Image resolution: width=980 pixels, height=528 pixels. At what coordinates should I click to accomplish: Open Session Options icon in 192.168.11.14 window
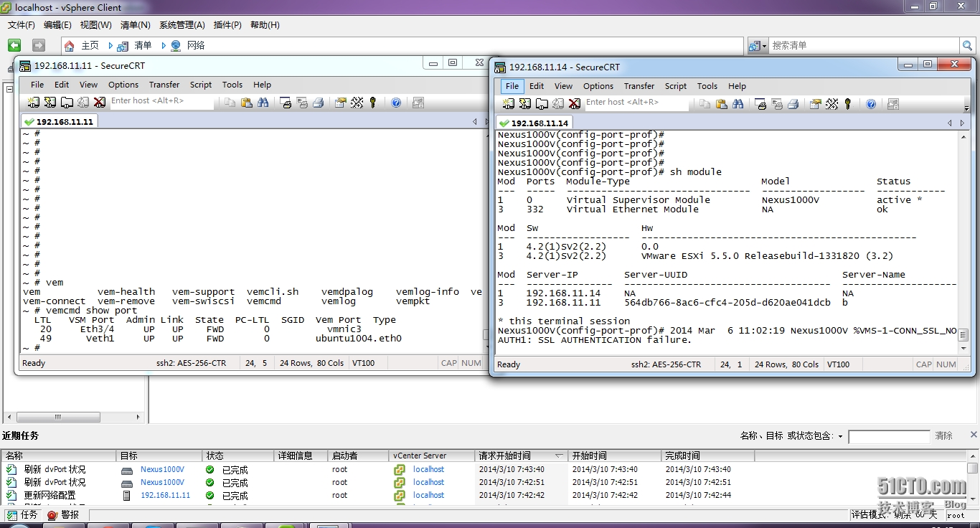point(816,104)
